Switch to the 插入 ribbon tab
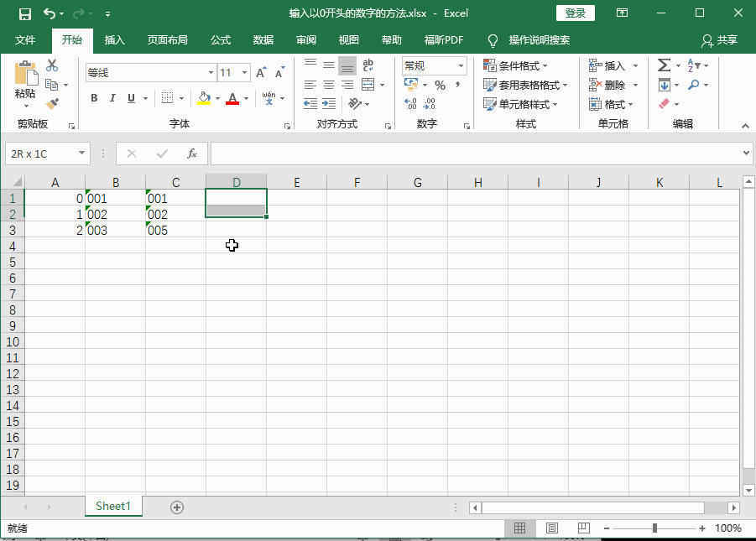Viewport: 756px width, 541px height. tap(114, 39)
